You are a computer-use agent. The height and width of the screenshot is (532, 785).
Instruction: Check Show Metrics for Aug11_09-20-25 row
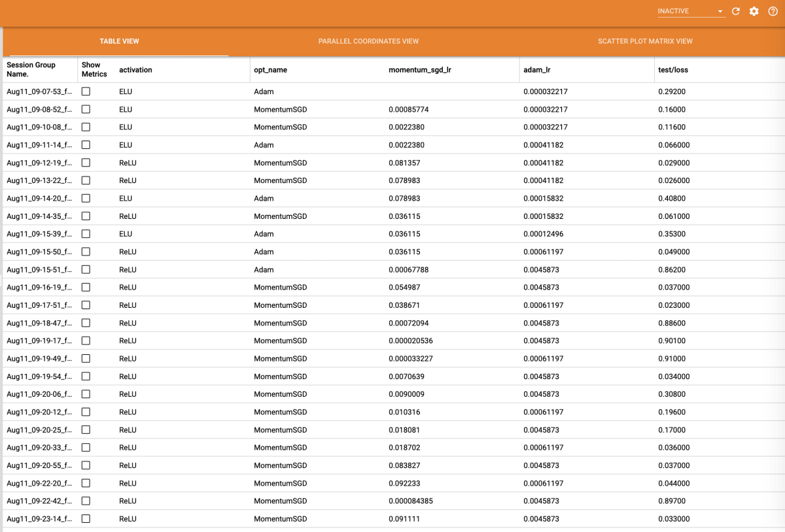pyautogui.click(x=86, y=430)
